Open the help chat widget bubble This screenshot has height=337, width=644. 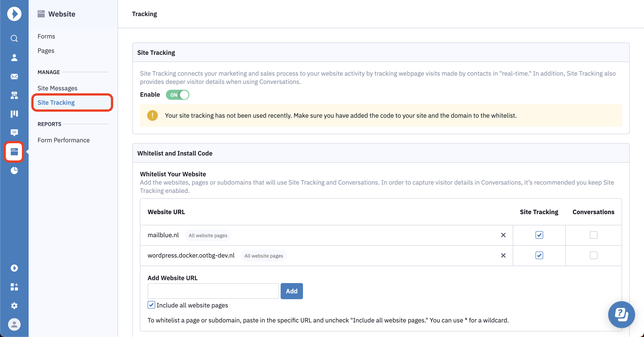[x=621, y=314]
